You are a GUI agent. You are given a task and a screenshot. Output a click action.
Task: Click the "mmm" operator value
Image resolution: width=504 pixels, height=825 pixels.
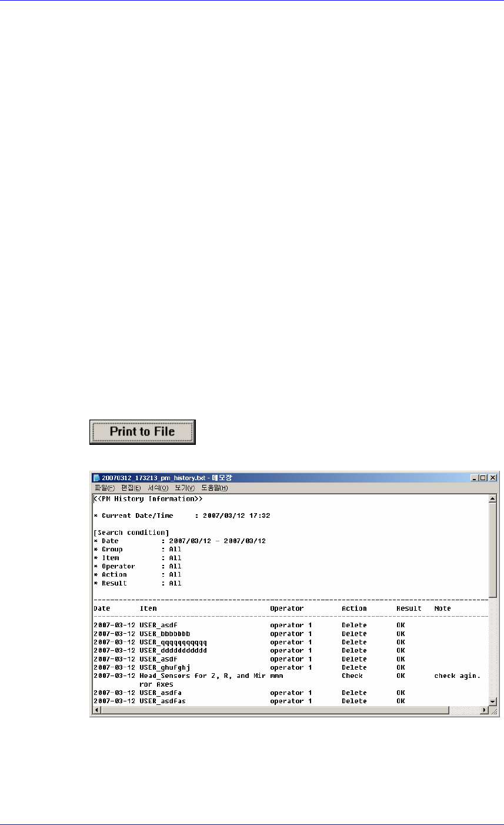click(276, 676)
